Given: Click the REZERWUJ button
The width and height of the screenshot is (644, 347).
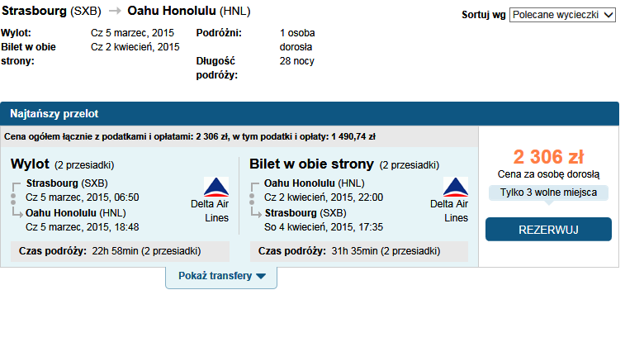Looking at the screenshot, I should point(548,230).
